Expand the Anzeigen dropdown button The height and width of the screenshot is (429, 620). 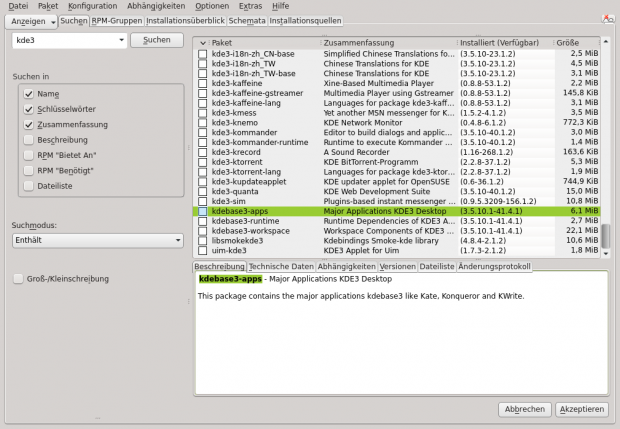[32, 22]
